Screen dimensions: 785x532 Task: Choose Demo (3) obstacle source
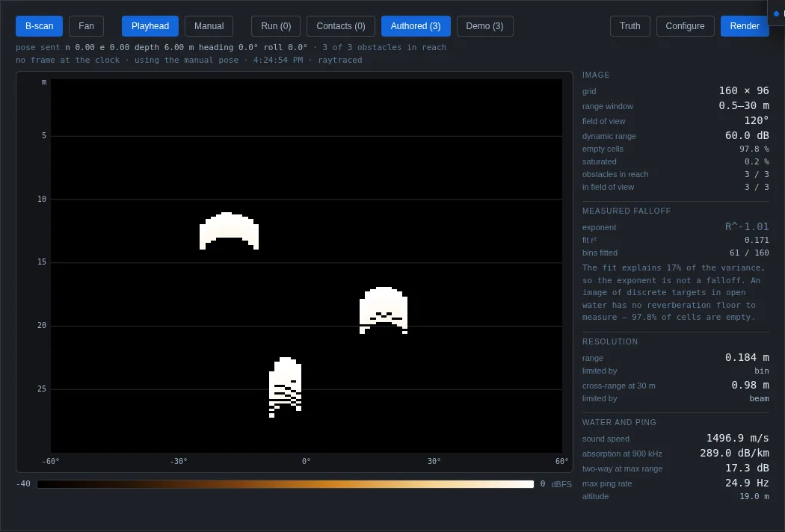[x=484, y=26]
